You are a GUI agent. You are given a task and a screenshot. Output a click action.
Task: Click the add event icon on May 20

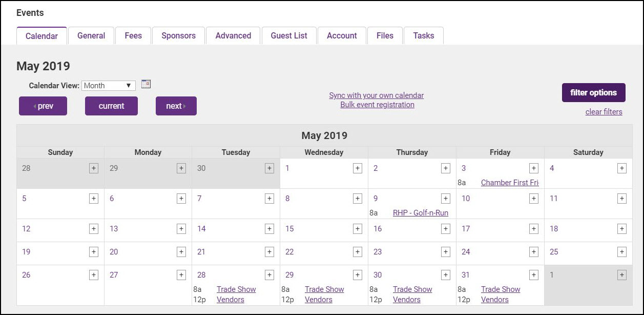point(181,251)
